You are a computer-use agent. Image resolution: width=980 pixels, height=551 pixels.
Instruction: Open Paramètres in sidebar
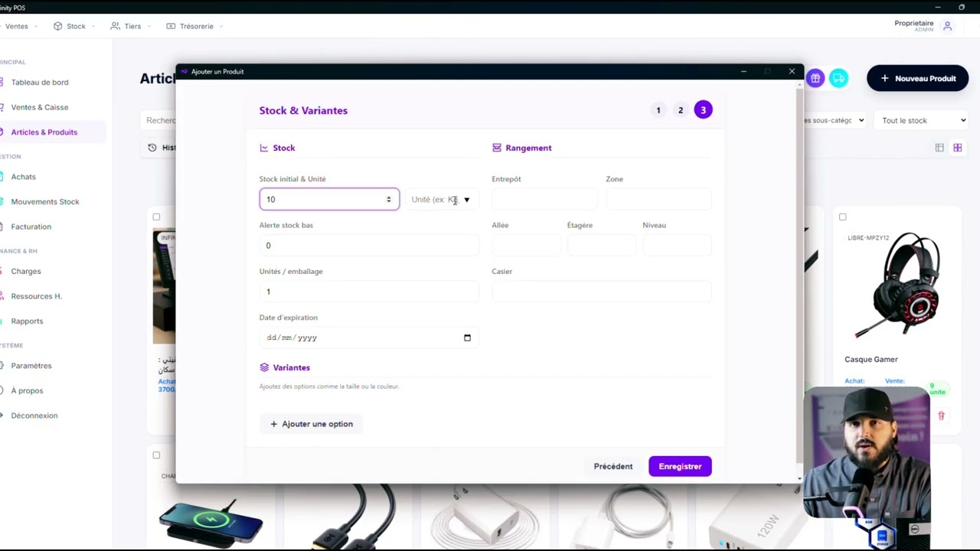(31, 365)
